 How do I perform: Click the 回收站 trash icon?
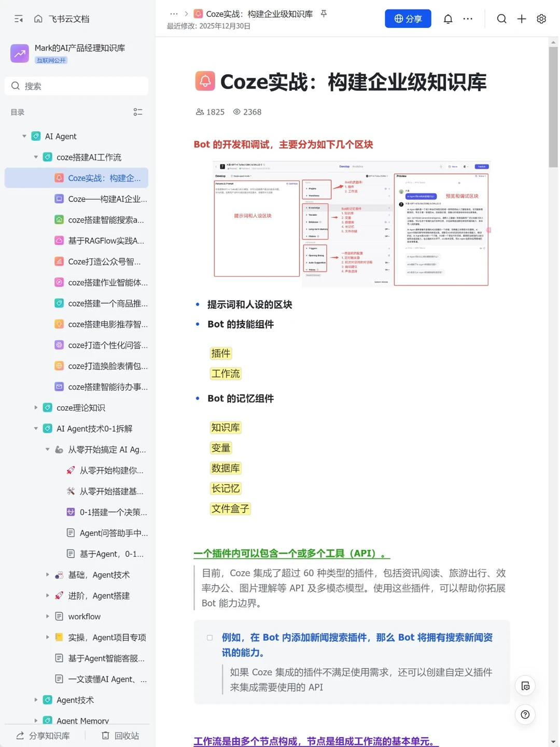pyautogui.click(x=106, y=736)
